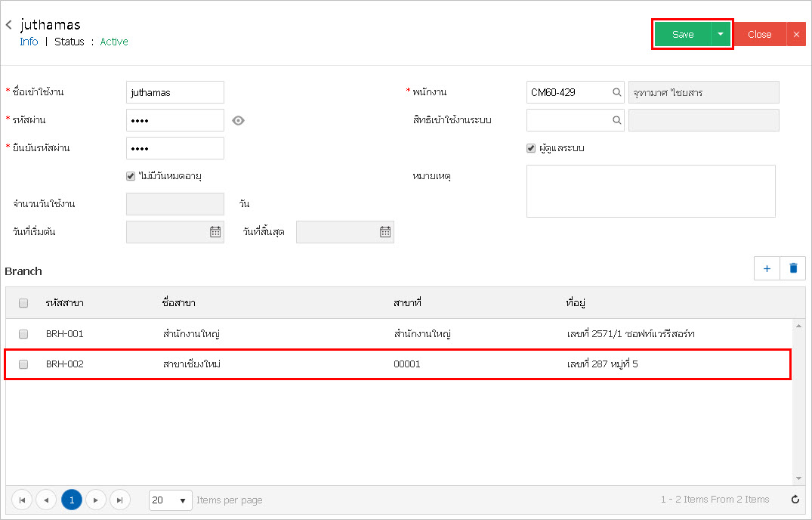Click the Active status text
The width and height of the screenshot is (812, 520).
[x=114, y=42]
